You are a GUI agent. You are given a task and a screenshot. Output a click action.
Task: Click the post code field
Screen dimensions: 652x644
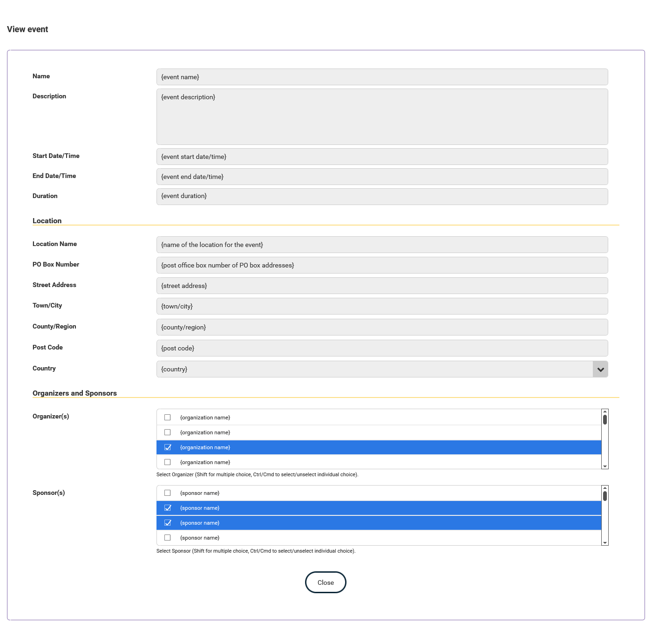pyautogui.click(x=382, y=348)
